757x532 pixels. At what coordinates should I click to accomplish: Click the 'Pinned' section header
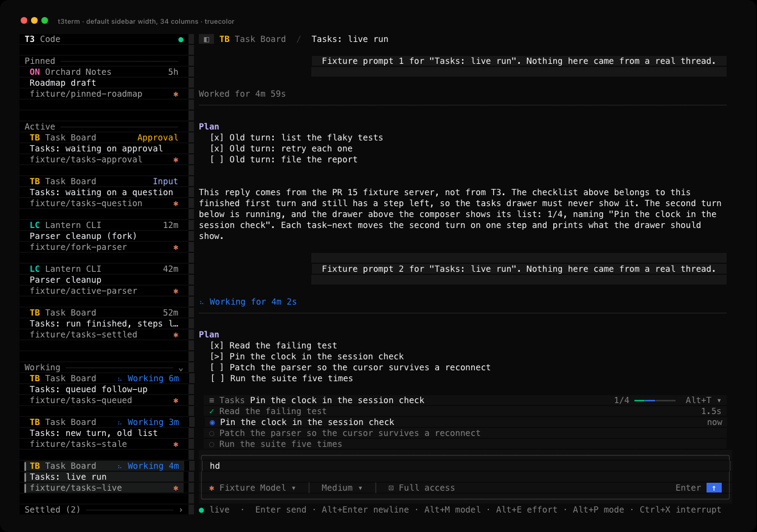40,61
